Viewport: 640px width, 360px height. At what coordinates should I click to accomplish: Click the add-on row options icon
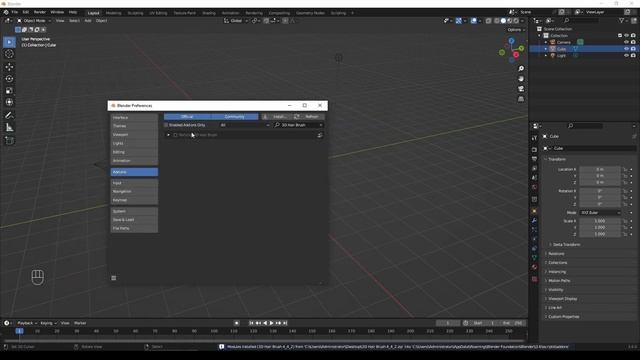click(320, 135)
